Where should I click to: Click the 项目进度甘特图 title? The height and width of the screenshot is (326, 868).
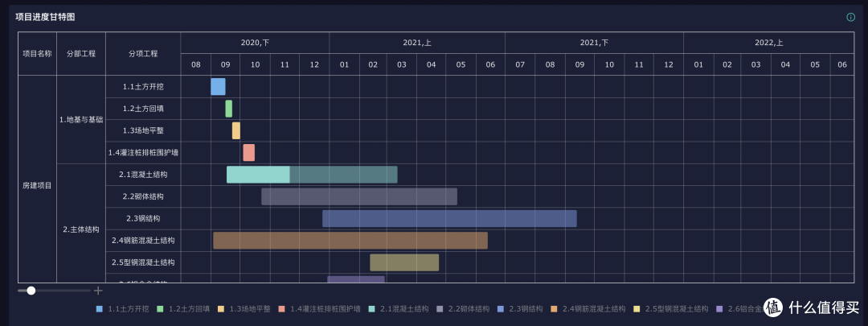click(45, 17)
